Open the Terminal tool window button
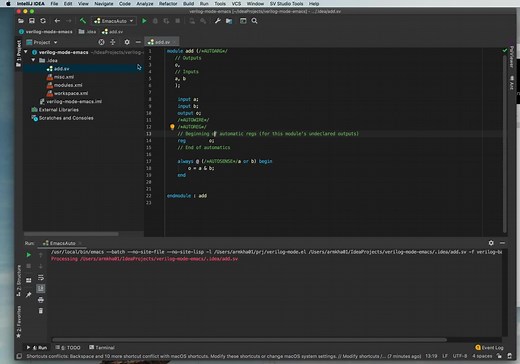Screen dimensions: 520x364 click(x=102, y=348)
